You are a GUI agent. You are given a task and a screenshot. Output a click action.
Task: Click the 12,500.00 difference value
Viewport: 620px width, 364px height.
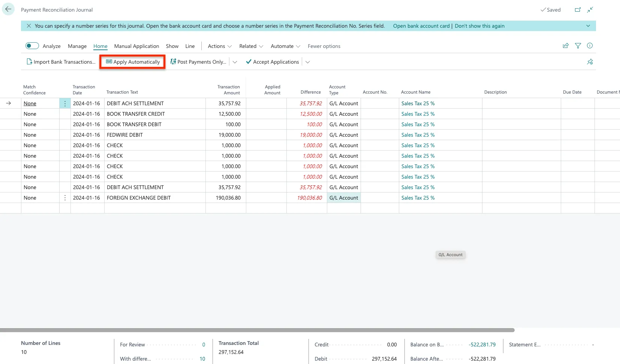pos(311,114)
